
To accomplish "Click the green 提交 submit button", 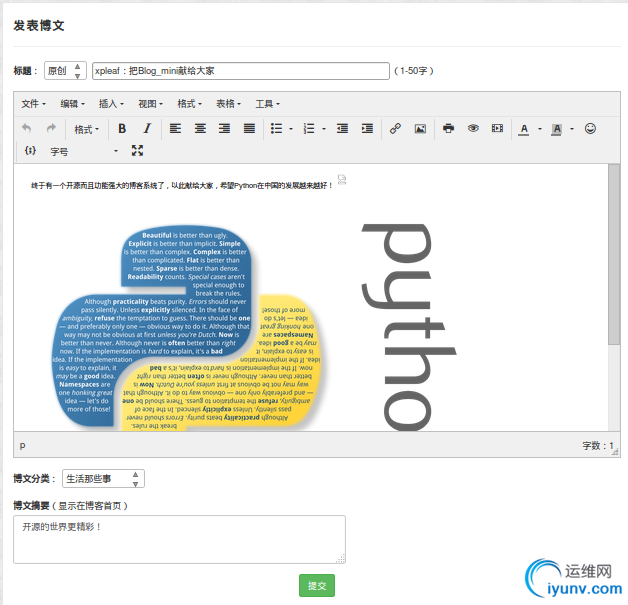I will click(317, 585).
